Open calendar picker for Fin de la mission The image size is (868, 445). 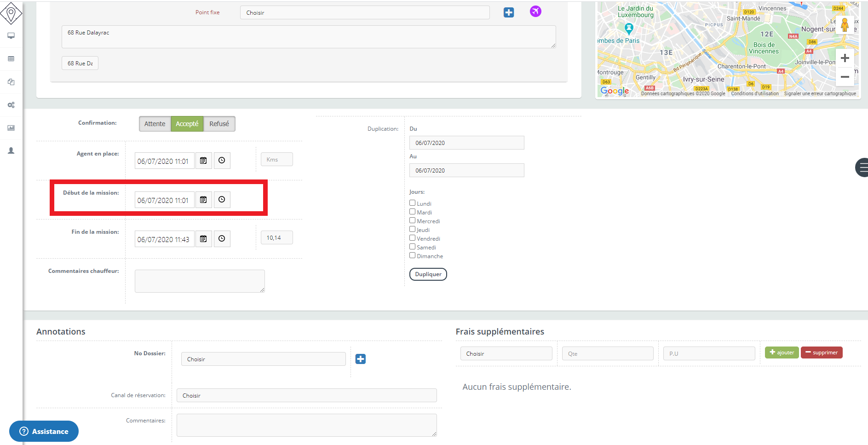[x=203, y=239]
